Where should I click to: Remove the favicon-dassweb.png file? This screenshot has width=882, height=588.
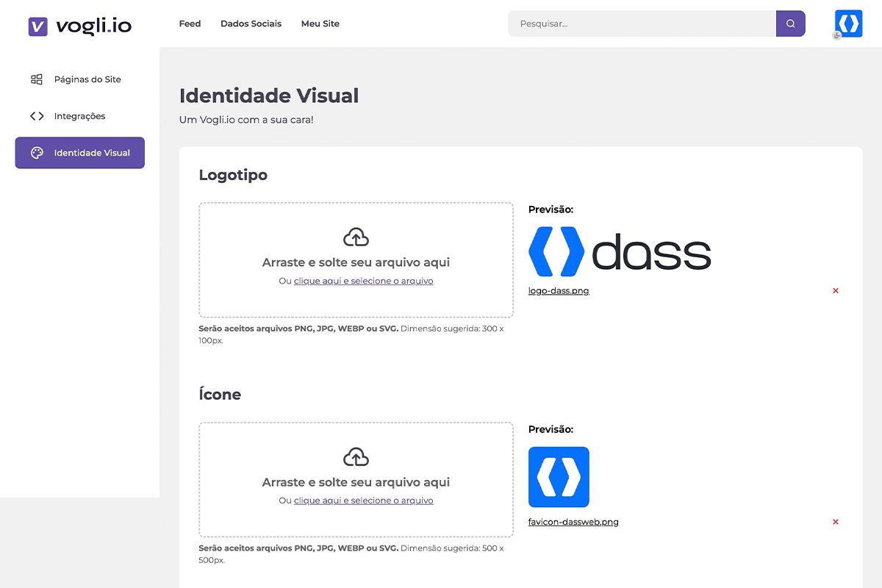(835, 522)
